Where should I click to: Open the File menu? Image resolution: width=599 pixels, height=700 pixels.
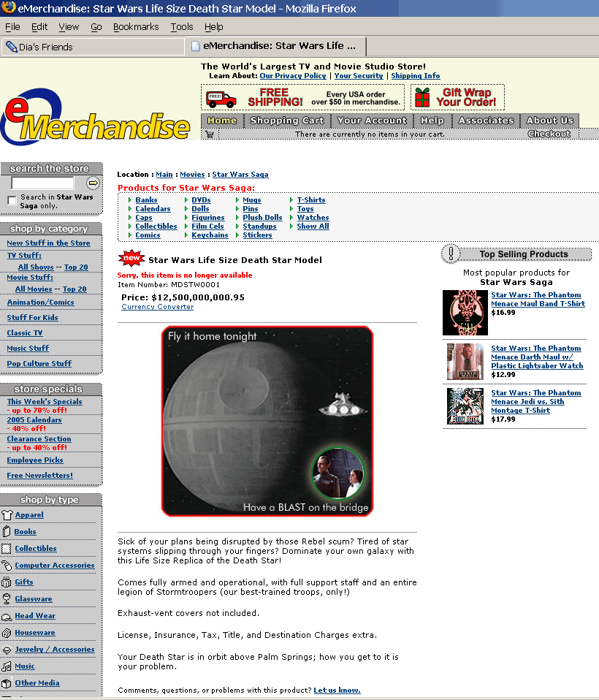click(12, 27)
